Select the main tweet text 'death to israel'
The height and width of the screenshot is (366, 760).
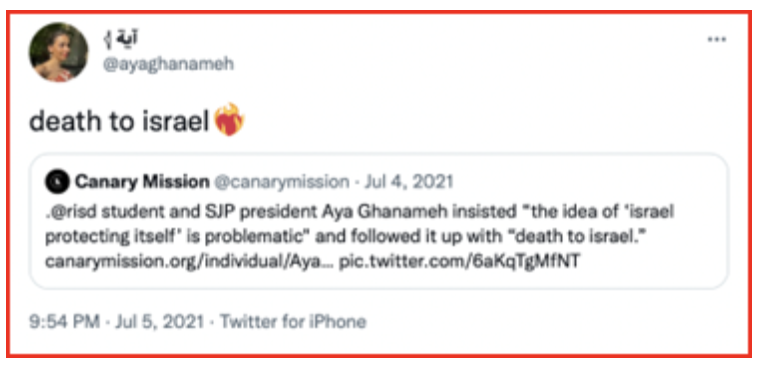point(119,121)
